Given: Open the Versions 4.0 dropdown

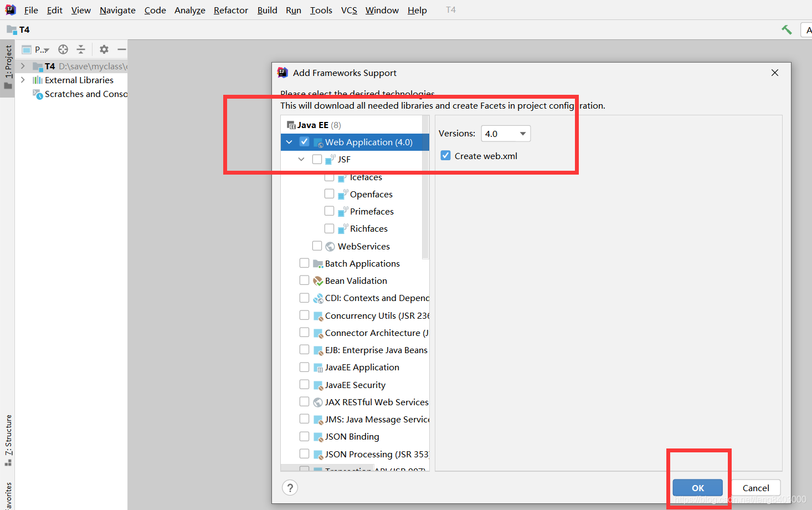Looking at the screenshot, I should point(506,134).
